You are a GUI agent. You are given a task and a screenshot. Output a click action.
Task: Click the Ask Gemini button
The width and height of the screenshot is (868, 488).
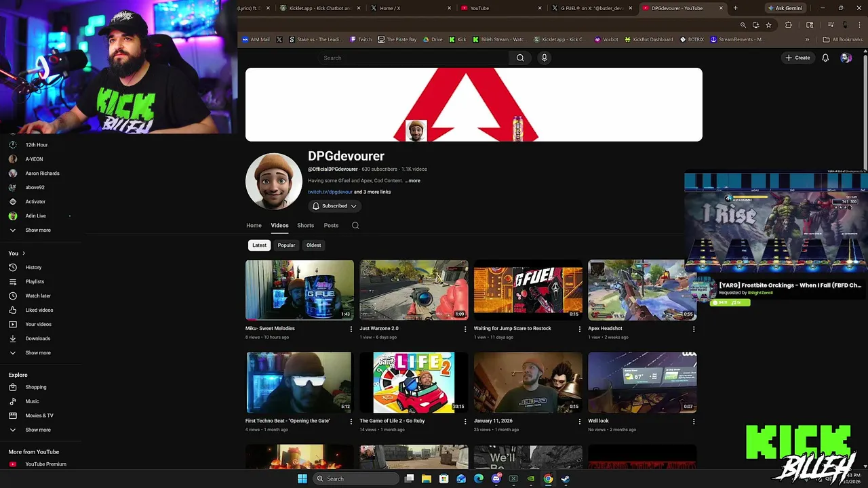tap(785, 8)
